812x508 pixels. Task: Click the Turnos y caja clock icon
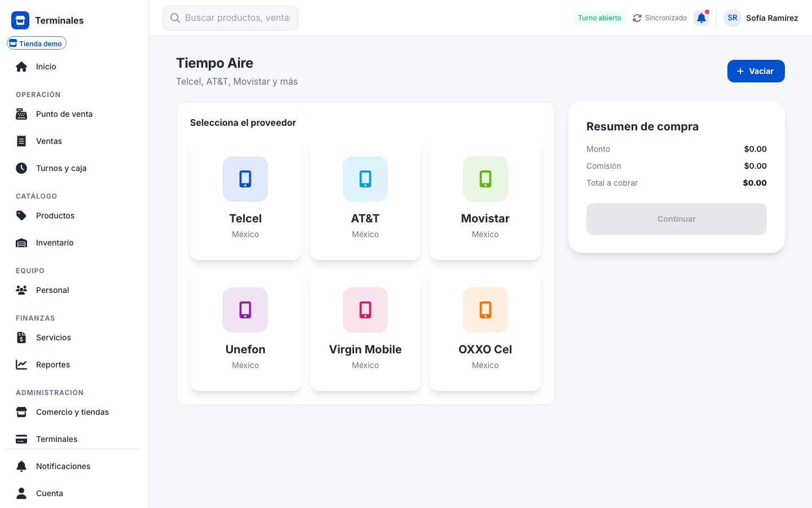pos(21,168)
